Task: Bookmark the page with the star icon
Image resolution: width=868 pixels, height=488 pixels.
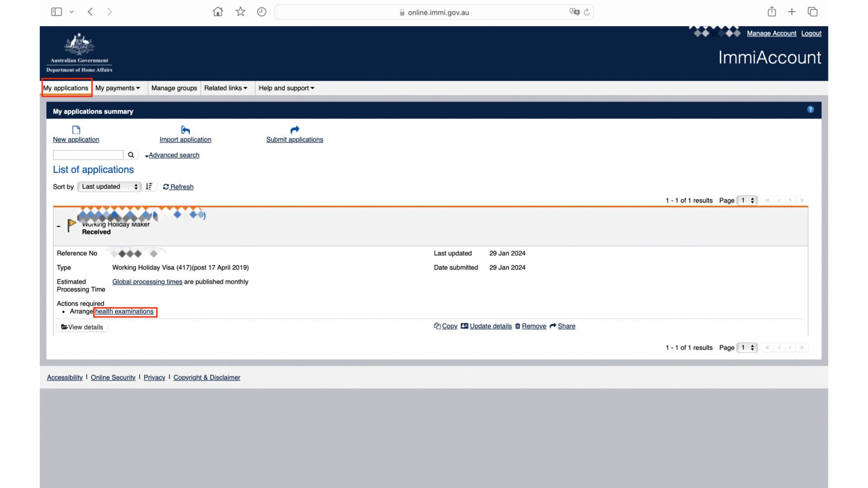Action: (x=241, y=12)
